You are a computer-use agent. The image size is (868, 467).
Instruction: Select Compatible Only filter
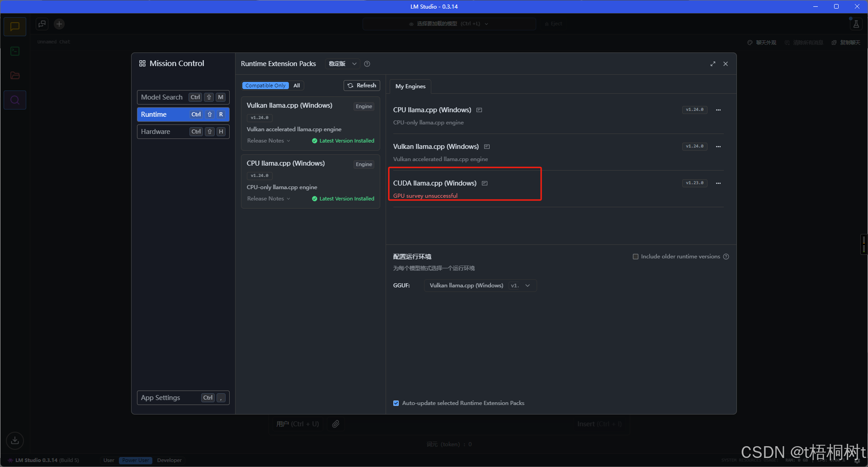pos(265,86)
